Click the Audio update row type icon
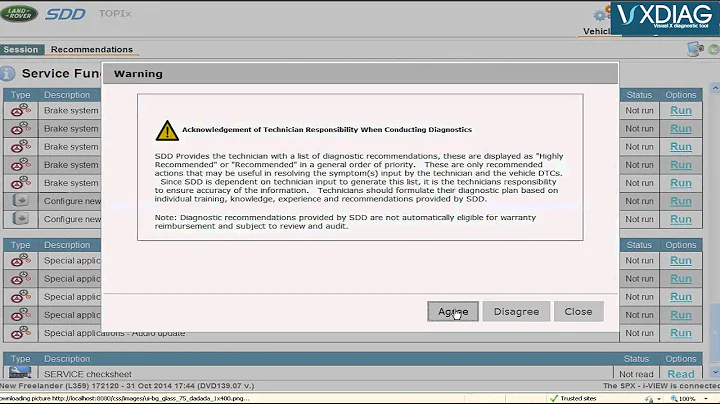Screen dimensions: 720x404 (21, 333)
